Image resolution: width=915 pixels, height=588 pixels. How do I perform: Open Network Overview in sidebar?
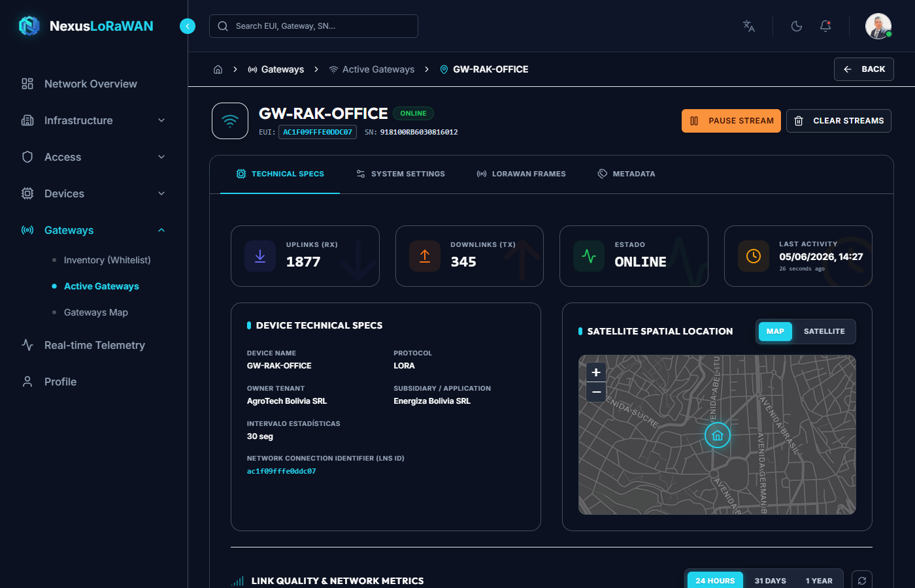point(91,84)
